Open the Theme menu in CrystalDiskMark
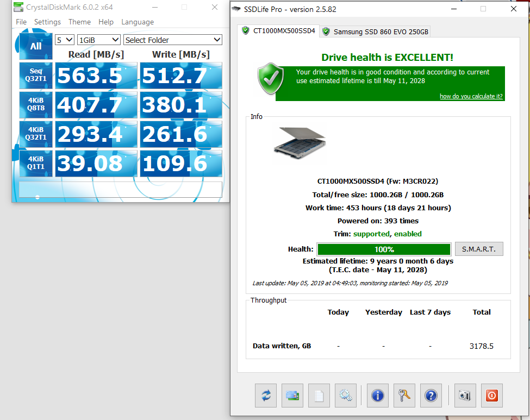 pyautogui.click(x=79, y=22)
